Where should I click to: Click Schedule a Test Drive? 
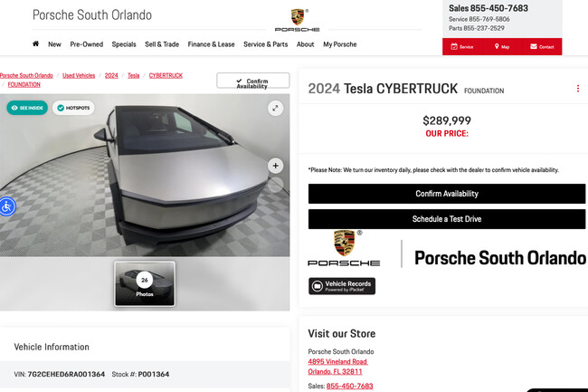(447, 219)
